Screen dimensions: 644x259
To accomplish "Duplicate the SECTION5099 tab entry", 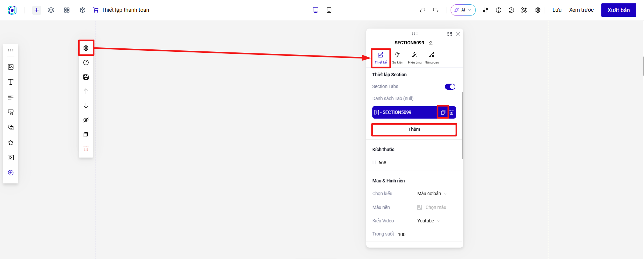I will pos(443,112).
